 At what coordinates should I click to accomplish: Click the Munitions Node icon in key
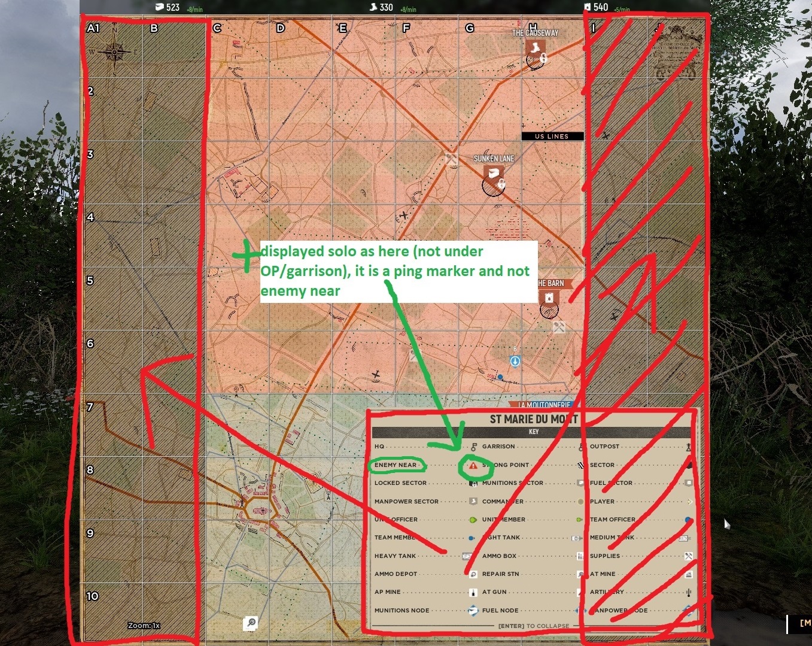(x=473, y=610)
